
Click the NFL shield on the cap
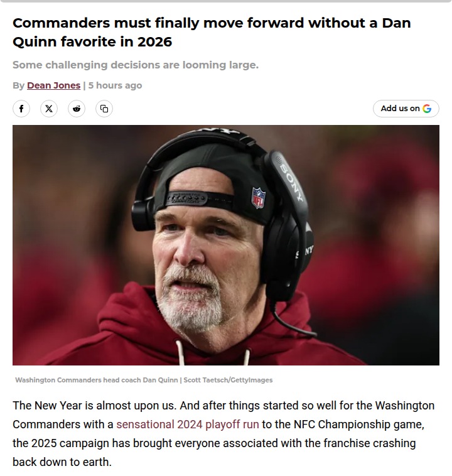coord(258,197)
